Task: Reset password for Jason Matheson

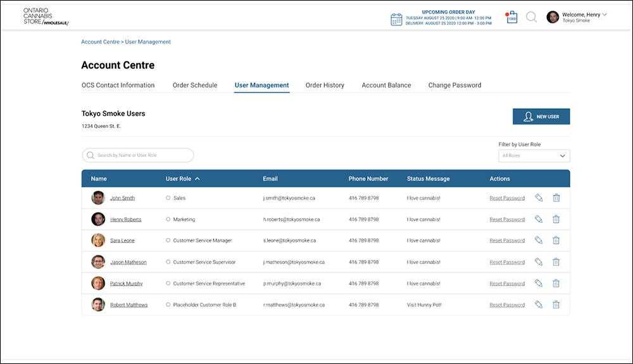Action: [x=507, y=262]
